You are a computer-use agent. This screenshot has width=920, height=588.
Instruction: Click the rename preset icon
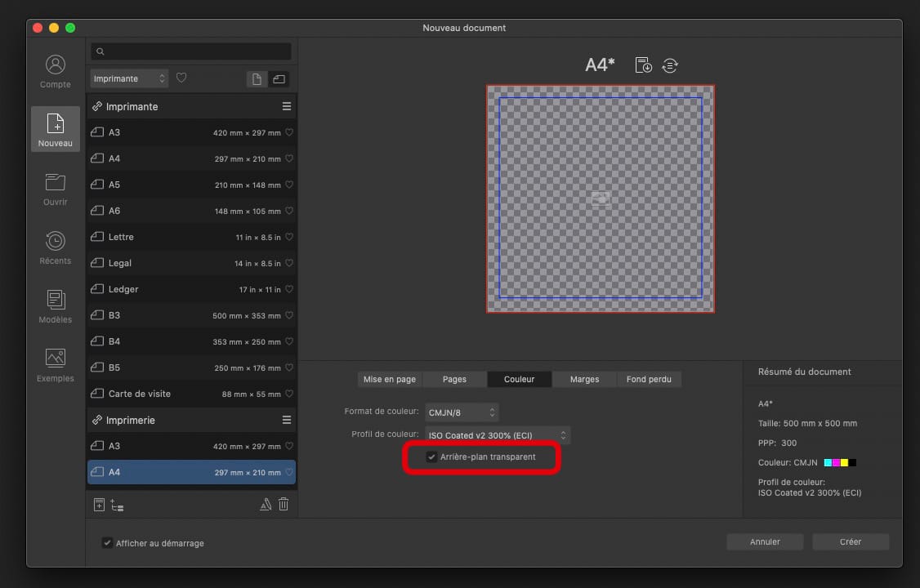point(266,504)
